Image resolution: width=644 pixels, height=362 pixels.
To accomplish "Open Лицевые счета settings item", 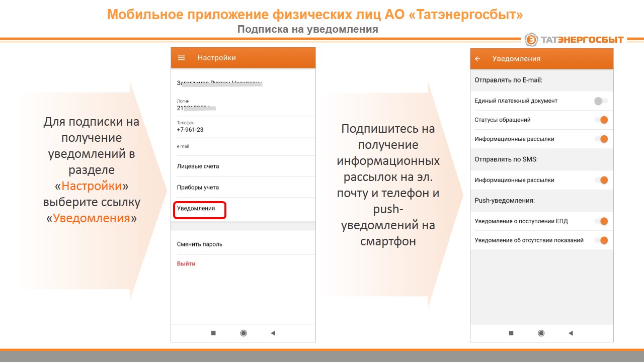I will click(x=198, y=166).
